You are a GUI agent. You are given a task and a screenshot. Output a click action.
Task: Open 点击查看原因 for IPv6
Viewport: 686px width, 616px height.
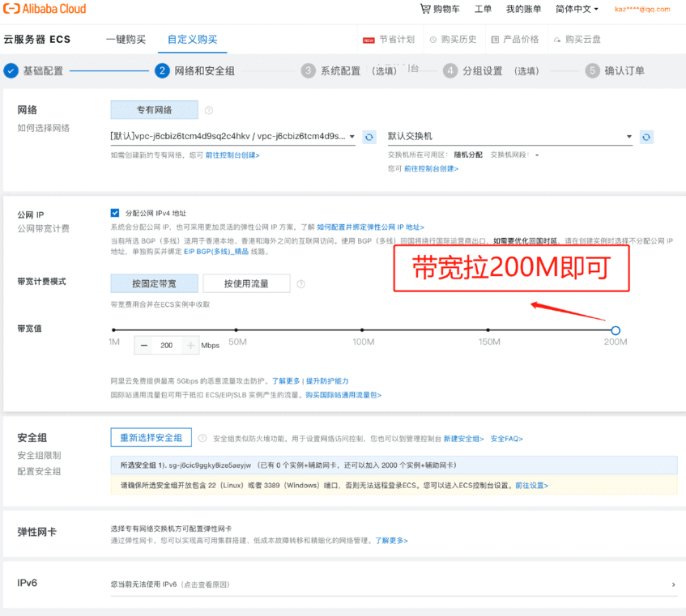206,584
